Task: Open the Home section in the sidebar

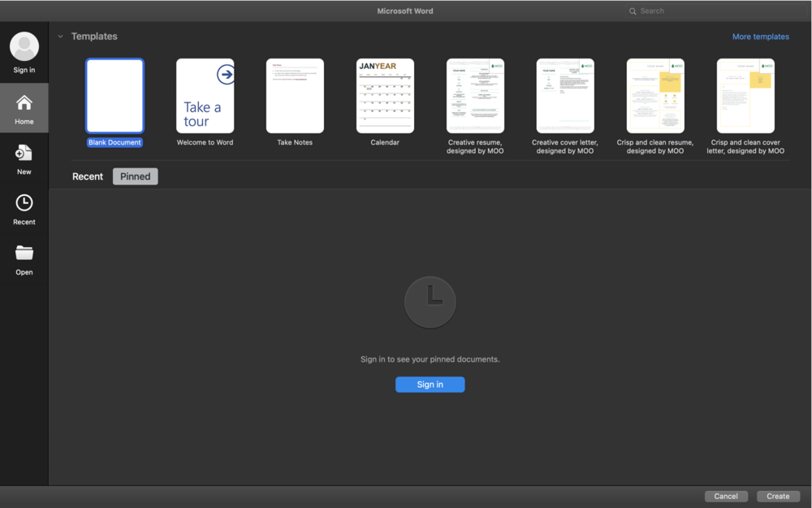Action: point(24,107)
